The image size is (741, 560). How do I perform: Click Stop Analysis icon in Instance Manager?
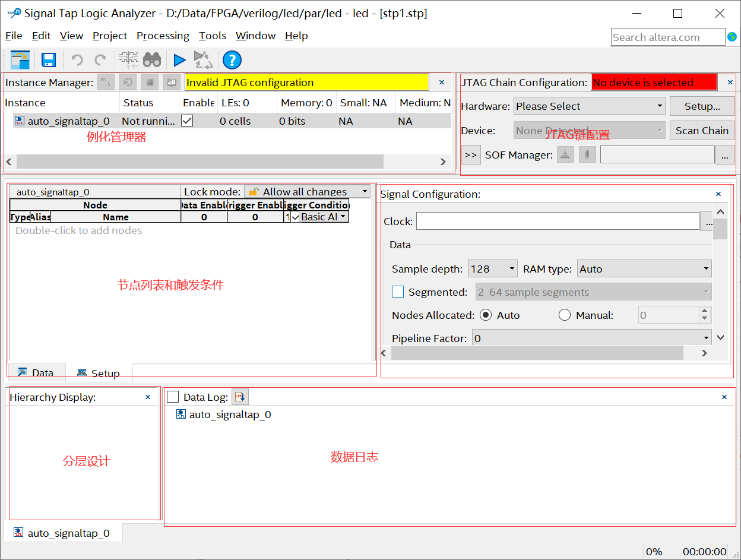pyautogui.click(x=150, y=83)
